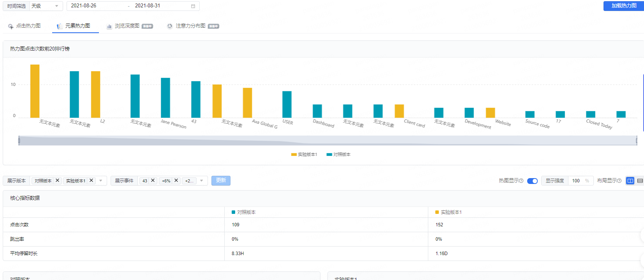Image resolution: width=644 pixels, height=280 pixels.
Task: Click the Development axis label
Action: point(478,124)
